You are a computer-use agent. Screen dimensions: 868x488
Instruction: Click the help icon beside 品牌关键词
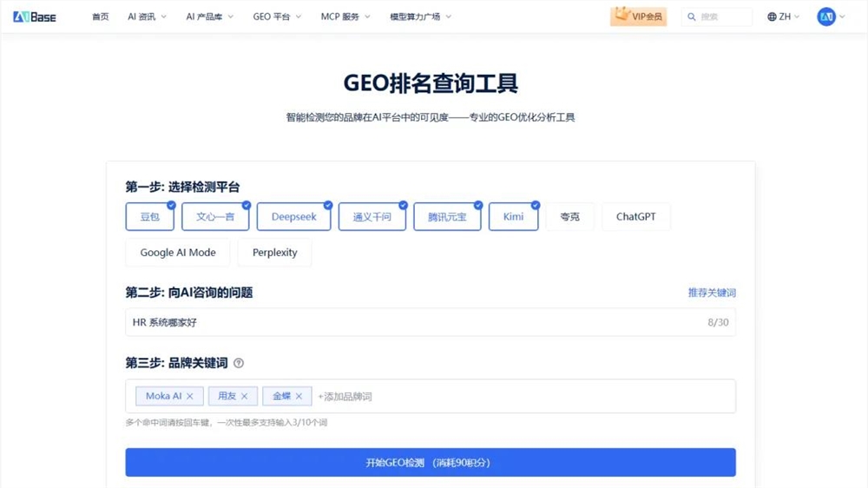click(239, 363)
